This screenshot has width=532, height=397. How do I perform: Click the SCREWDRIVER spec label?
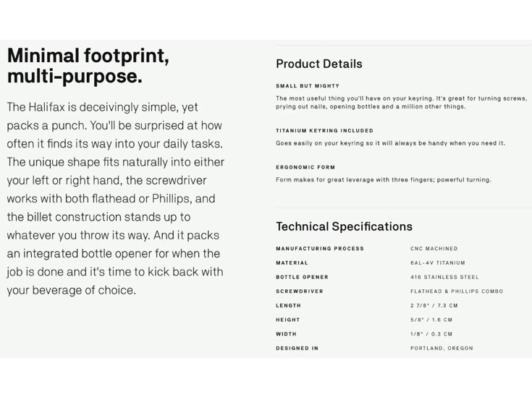coord(299,291)
